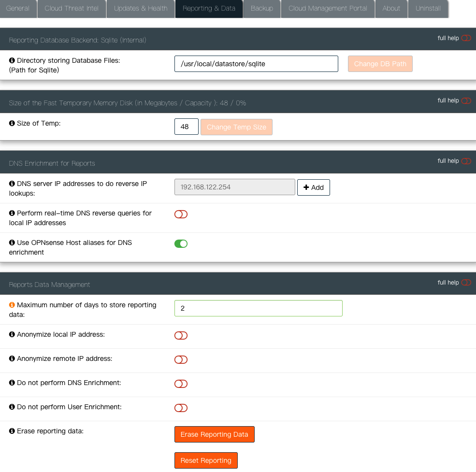476x472 pixels.
Task: Click the database path input field
Action: 256,64
